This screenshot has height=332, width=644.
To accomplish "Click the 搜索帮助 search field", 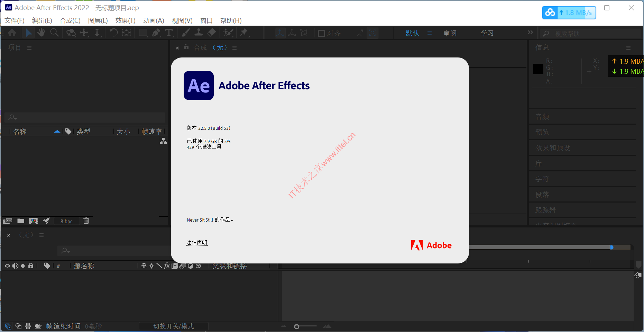I will click(x=591, y=34).
